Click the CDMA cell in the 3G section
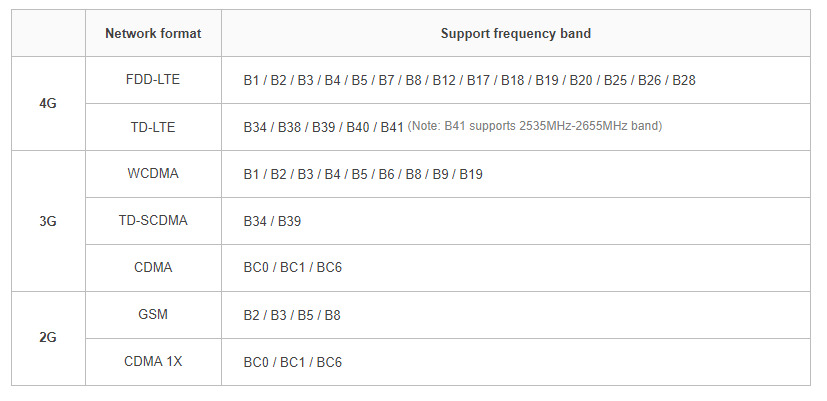The width and height of the screenshot is (827, 401). pos(153,268)
